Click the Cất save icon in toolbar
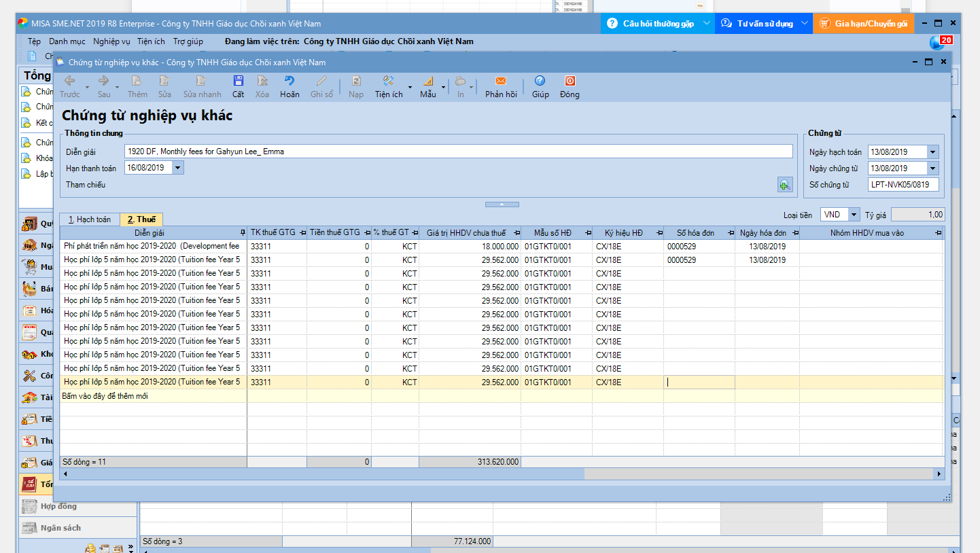 [238, 81]
